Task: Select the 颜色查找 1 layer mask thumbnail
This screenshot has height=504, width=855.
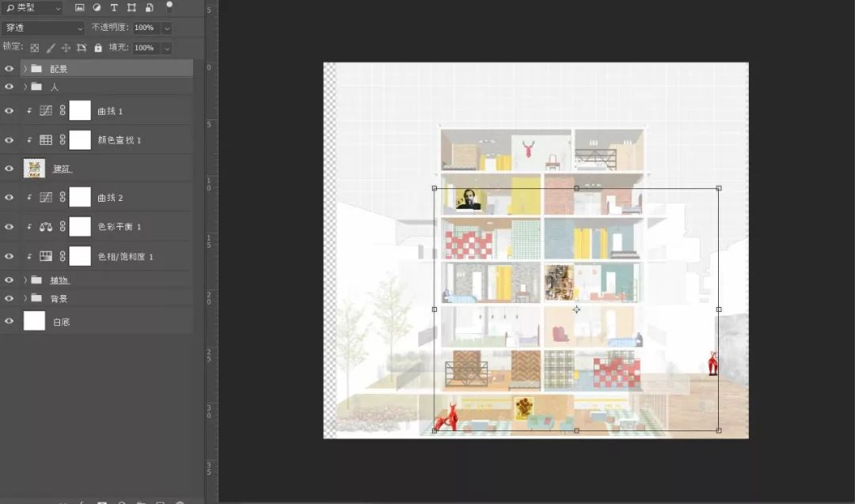Action: pyautogui.click(x=80, y=140)
